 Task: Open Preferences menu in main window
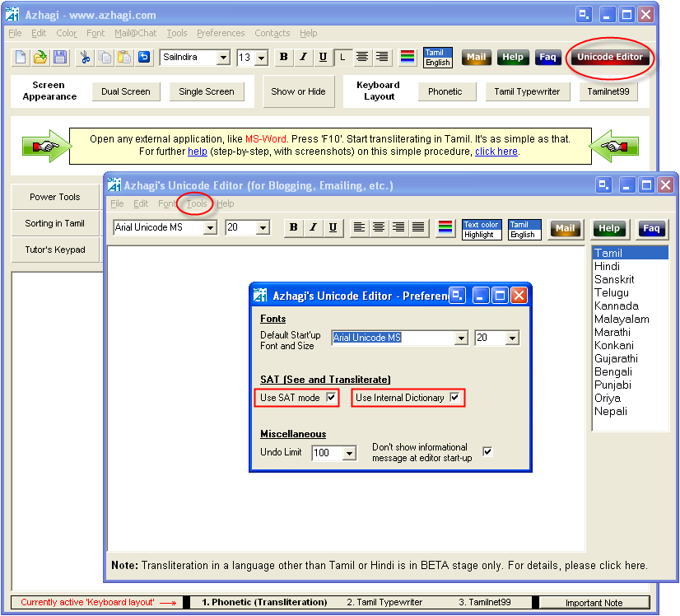pyautogui.click(x=221, y=34)
